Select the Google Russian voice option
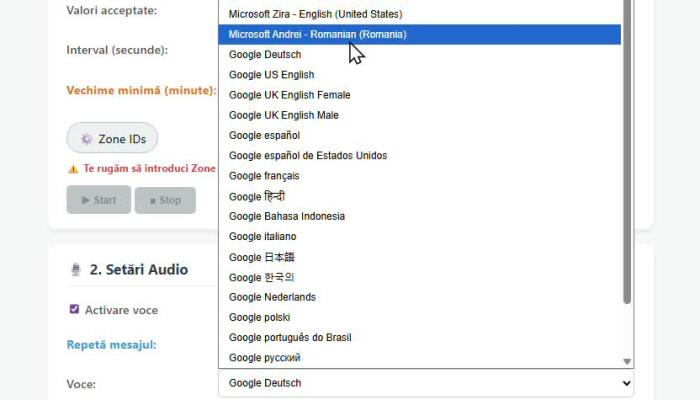 click(420, 358)
